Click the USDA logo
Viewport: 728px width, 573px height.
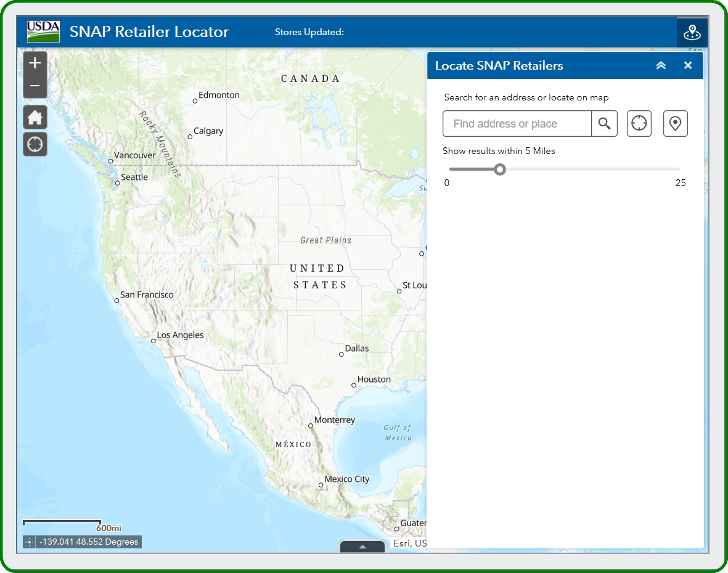43,32
